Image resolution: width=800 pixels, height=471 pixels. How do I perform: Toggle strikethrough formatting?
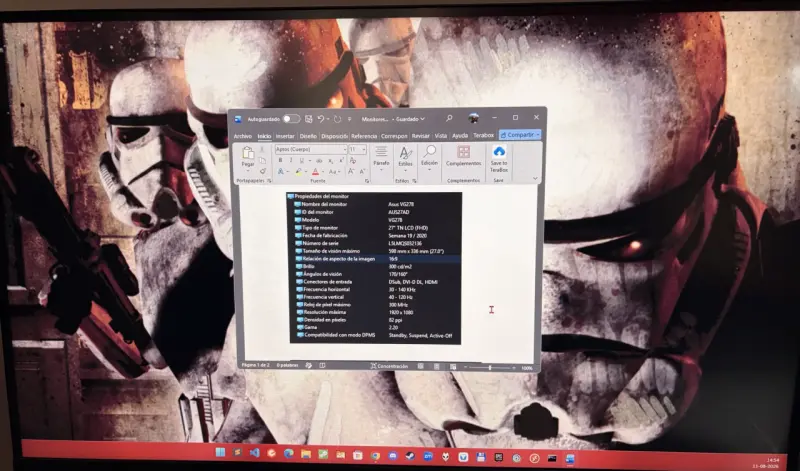[x=319, y=160]
